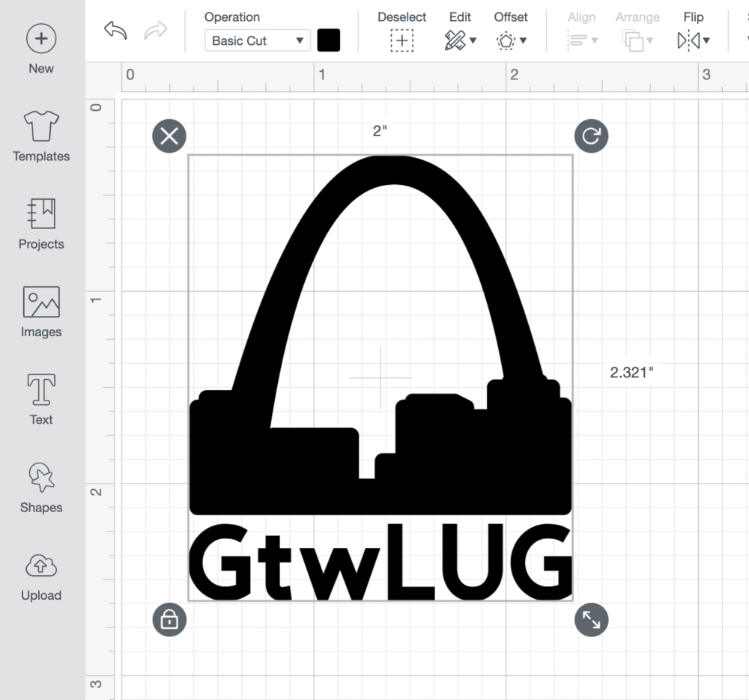
Task: Expand the Align dropdown arrow
Action: pyautogui.click(x=595, y=40)
